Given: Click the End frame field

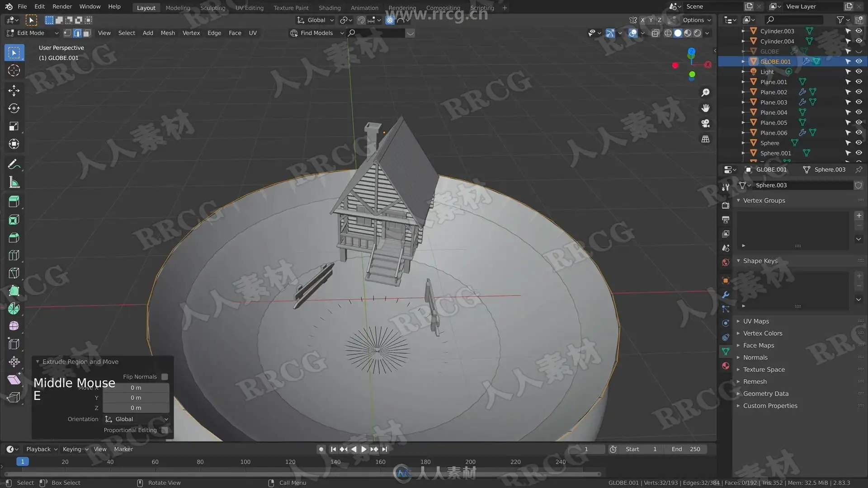Looking at the screenshot, I should [x=686, y=449].
